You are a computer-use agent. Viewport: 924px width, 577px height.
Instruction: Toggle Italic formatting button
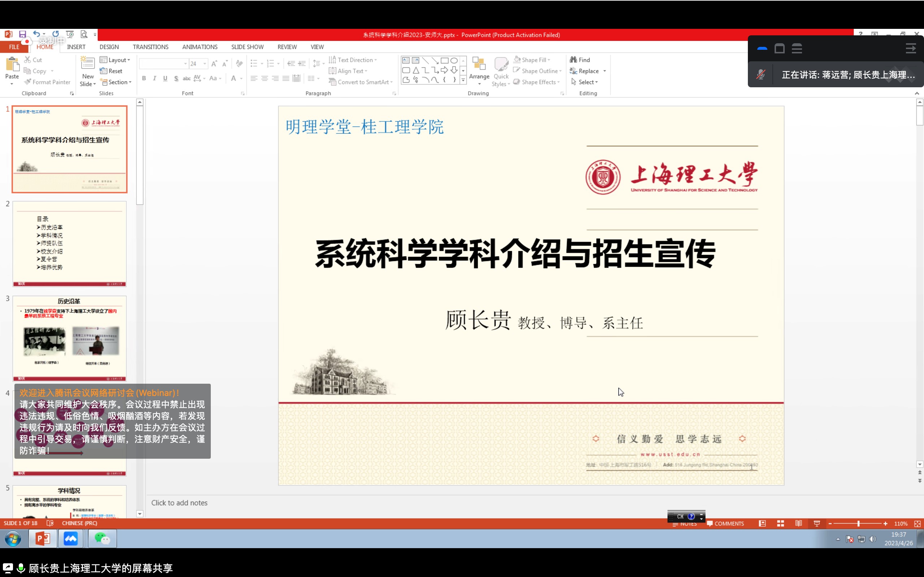pyautogui.click(x=154, y=78)
